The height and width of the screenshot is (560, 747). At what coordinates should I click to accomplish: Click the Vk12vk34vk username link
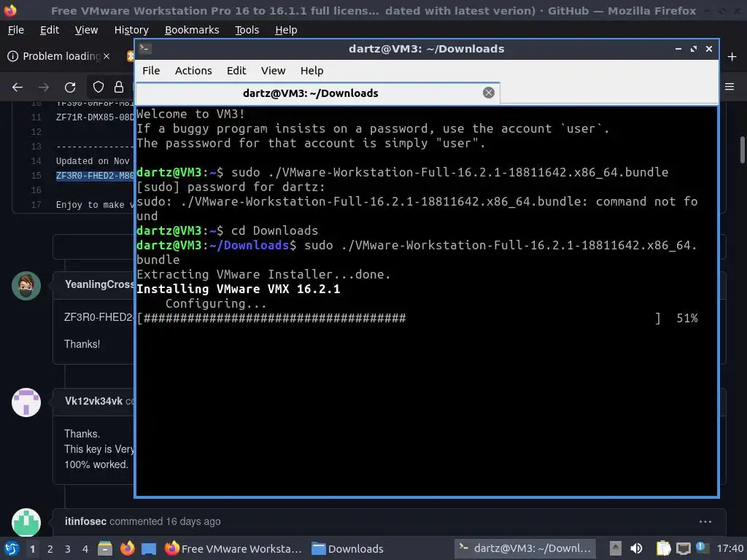(93, 401)
